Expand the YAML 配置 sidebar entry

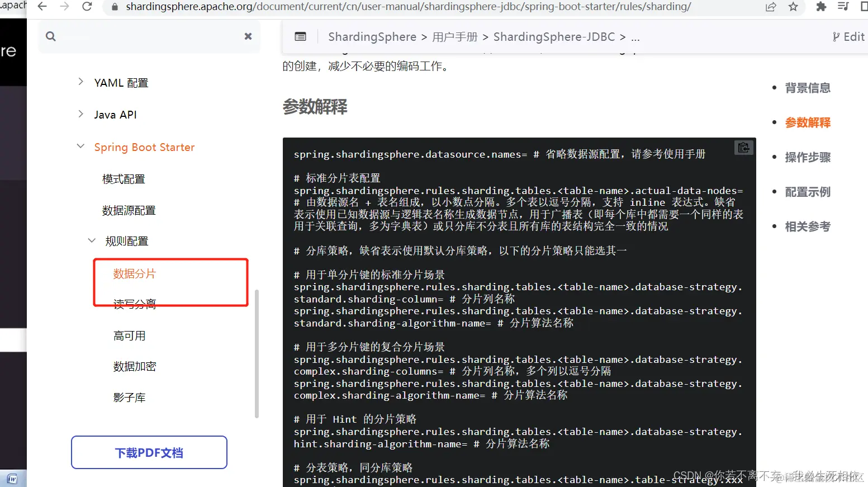(80, 82)
